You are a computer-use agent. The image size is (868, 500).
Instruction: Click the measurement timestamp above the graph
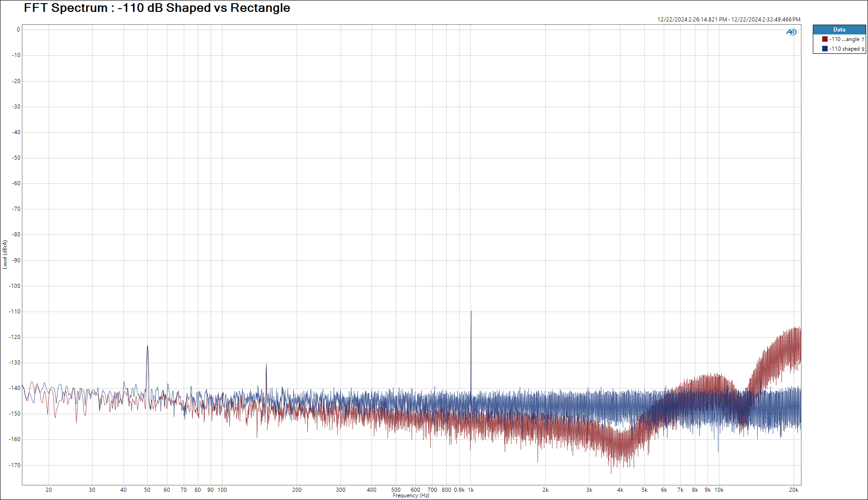(728, 20)
